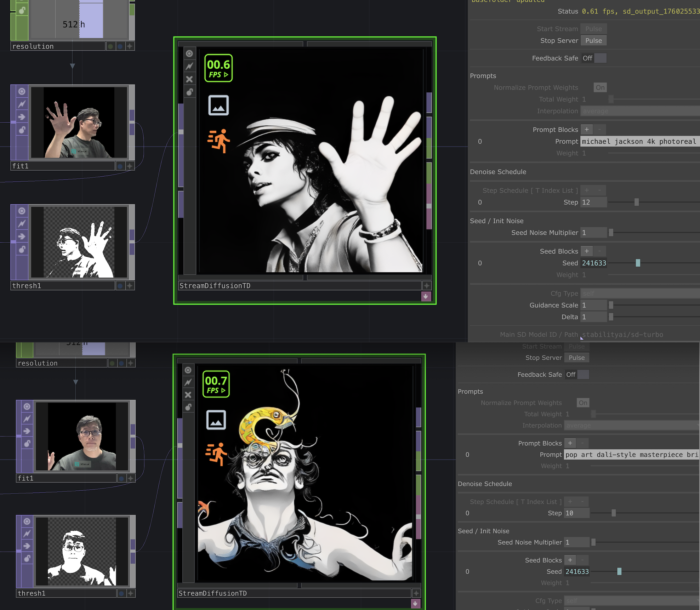
Task: Click the michael jackson 4k photoreal prompt field
Action: tap(639, 142)
